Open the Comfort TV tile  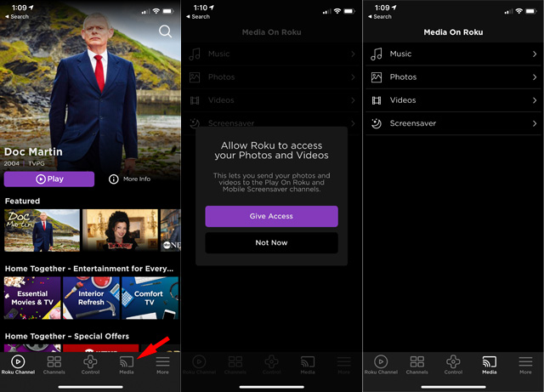(150, 298)
